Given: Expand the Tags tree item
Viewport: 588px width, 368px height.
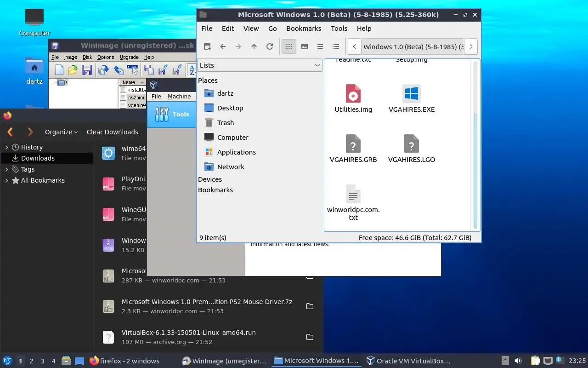Looking at the screenshot, I should pos(6,169).
